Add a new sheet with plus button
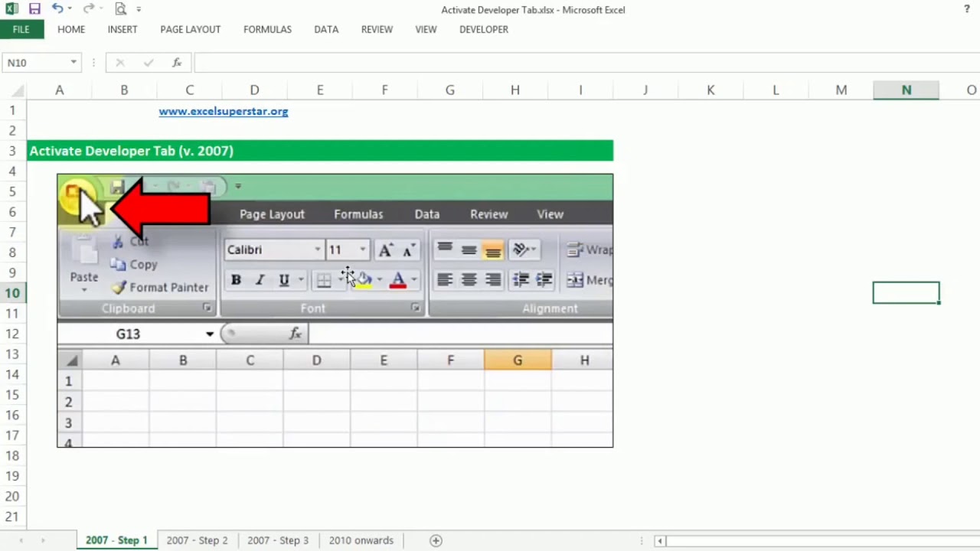Viewport: 980px width, 551px height. [x=436, y=540]
